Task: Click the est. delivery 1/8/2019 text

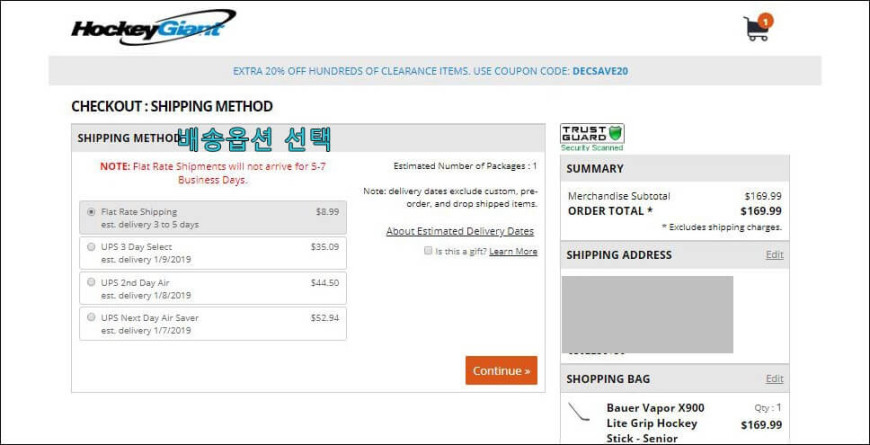Action: click(146, 295)
